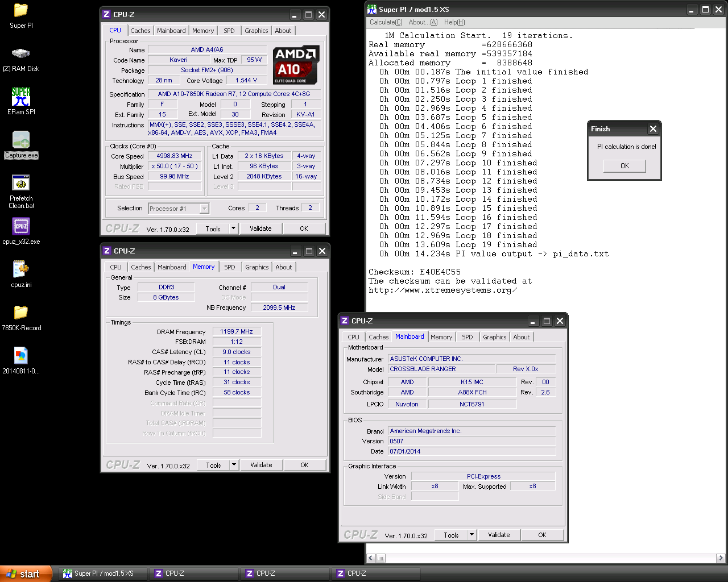Expand Tools dropdown arrow in Memory window
The height and width of the screenshot is (582, 728).
(x=234, y=465)
